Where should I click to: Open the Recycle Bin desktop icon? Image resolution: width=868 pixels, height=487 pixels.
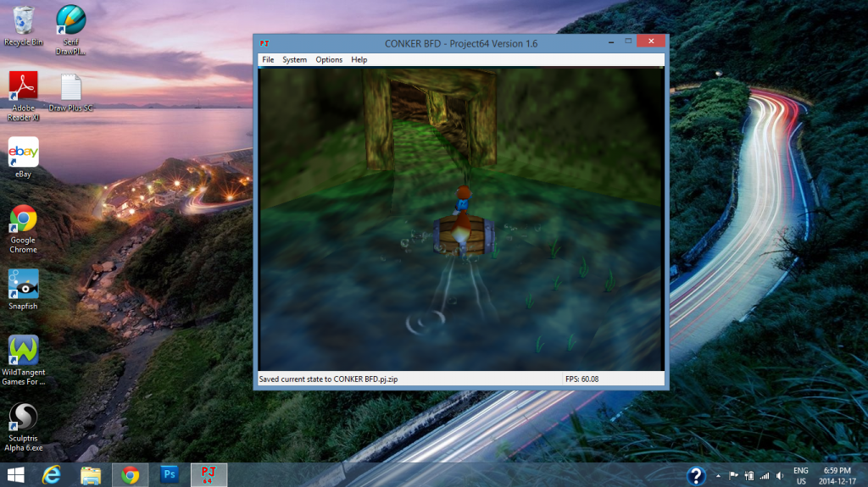coord(23,24)
